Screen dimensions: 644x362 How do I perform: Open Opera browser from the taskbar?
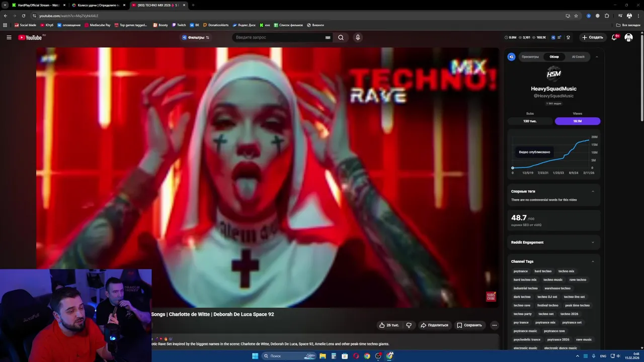point(356,356)
